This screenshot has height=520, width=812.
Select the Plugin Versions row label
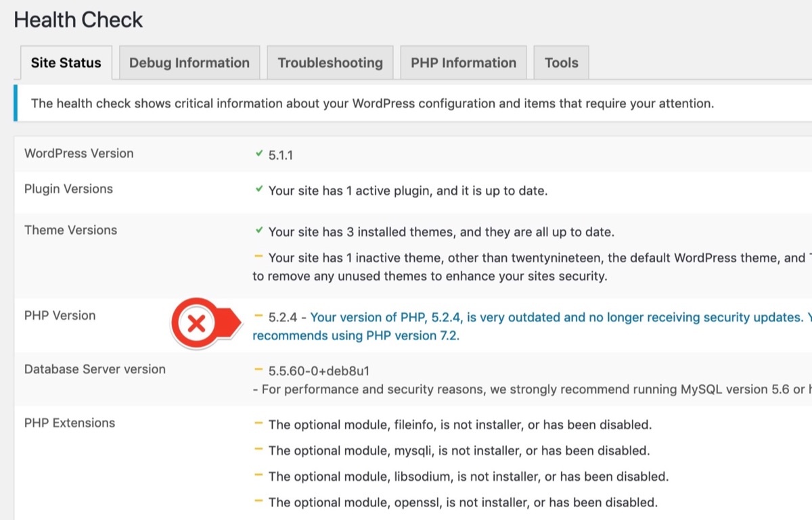pos(68,189)
